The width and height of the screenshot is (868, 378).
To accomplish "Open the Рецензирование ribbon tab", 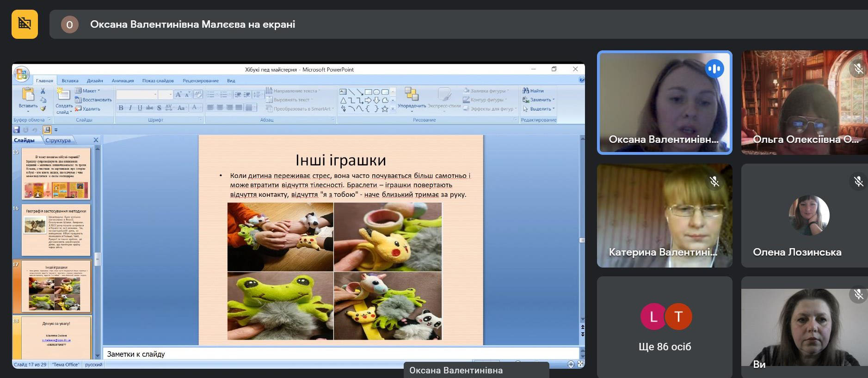I will (x=201, y=80).
